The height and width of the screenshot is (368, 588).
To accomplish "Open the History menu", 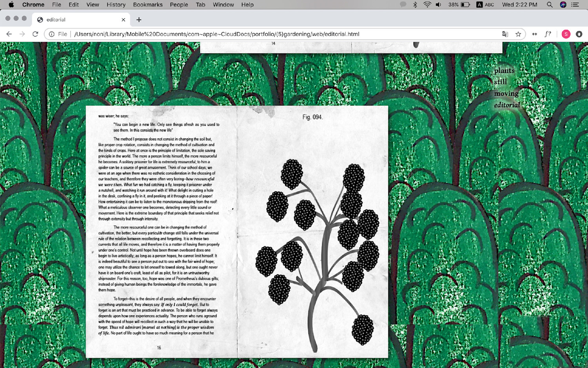I will pos(116,5).
